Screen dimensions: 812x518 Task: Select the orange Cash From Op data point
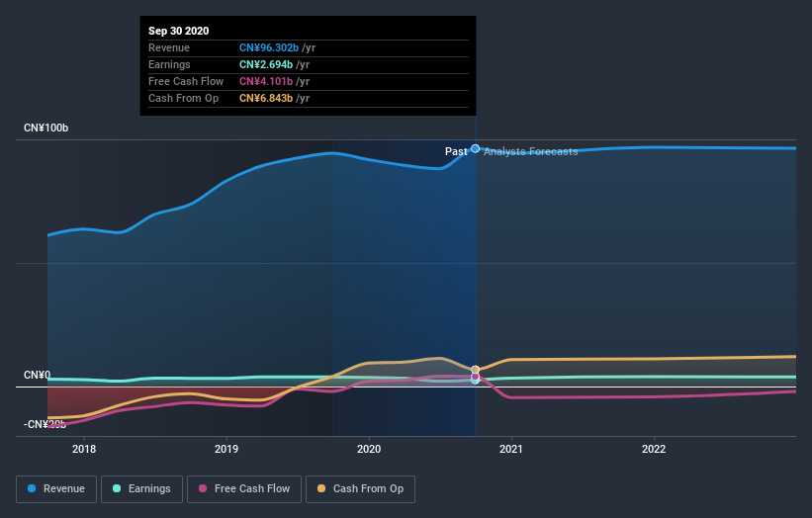coord(475,370)
